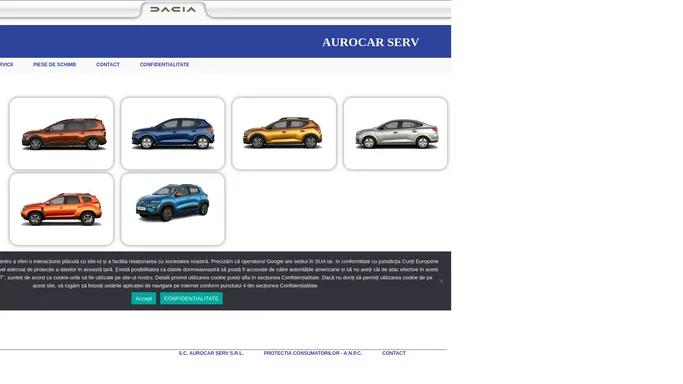Select the yellow Sandero Stepway car thumbnail

(x=284, y=133)
